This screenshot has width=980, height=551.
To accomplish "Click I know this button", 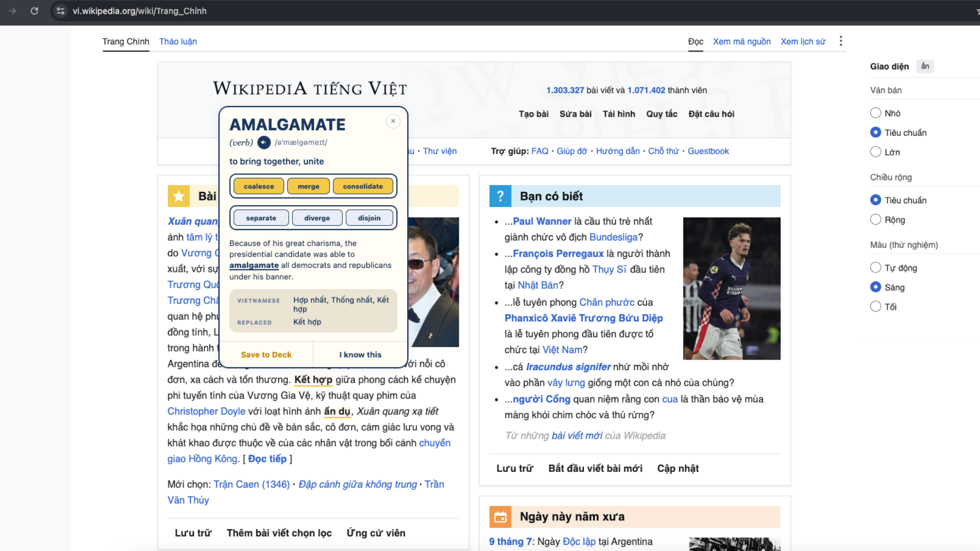I will pos(360,355).
